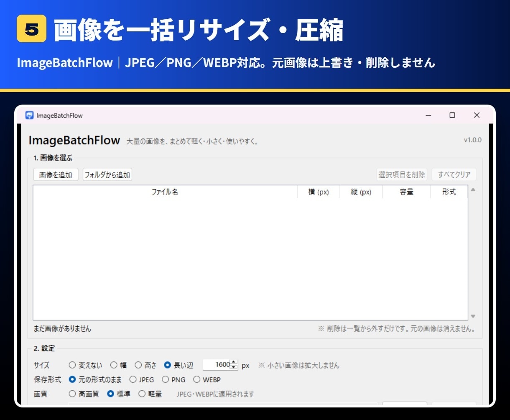Click the list scrollbar up arrow
The height and width of the screenshot is (420, 510).
[473, 190]
